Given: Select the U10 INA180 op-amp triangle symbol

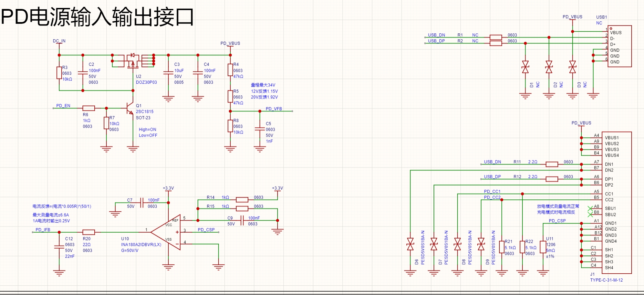Looking at the screenshot, I should [167, 233].
